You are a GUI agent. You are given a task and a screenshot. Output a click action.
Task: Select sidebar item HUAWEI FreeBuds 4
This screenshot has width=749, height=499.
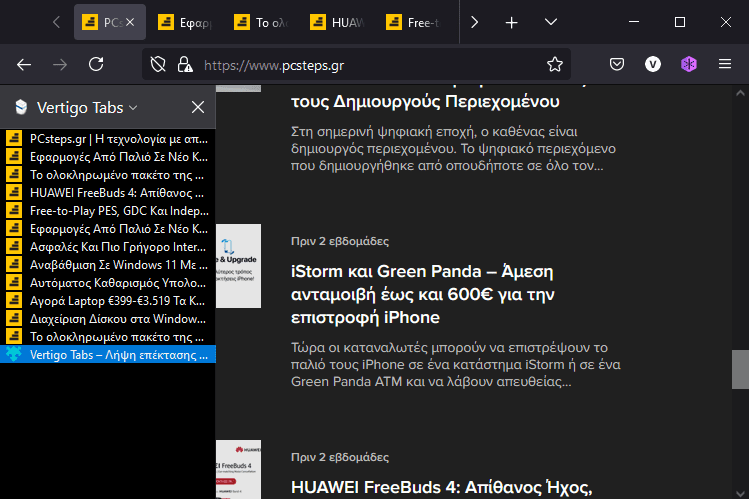point(108,192)
